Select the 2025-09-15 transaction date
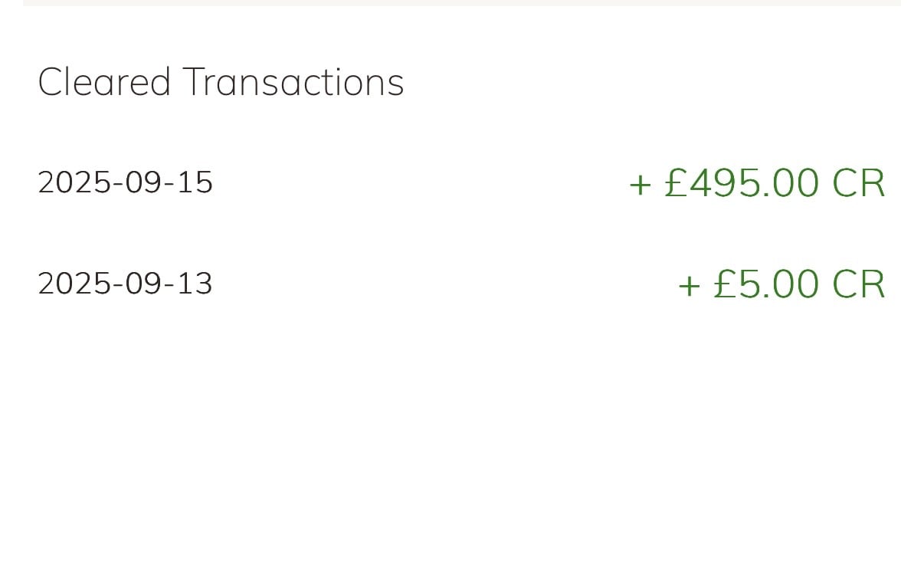This screenshot has width=924, height=561. pos(126,182)
